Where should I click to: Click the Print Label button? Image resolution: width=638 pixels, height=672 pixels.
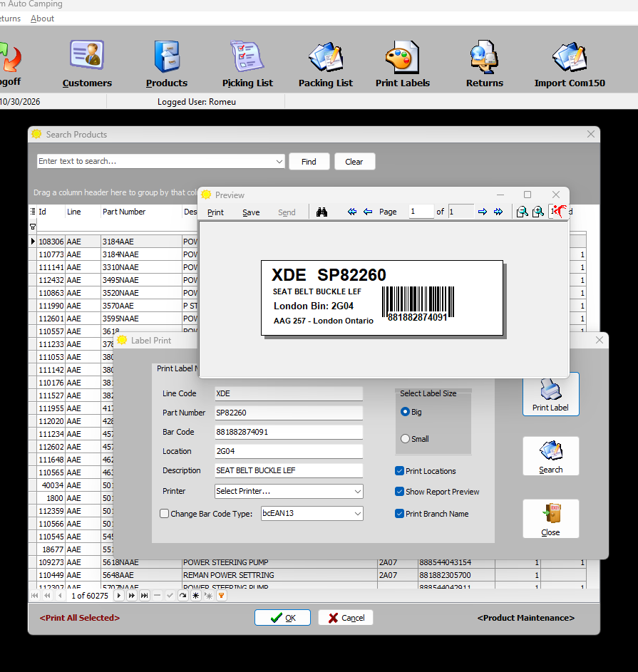point(550,394)
